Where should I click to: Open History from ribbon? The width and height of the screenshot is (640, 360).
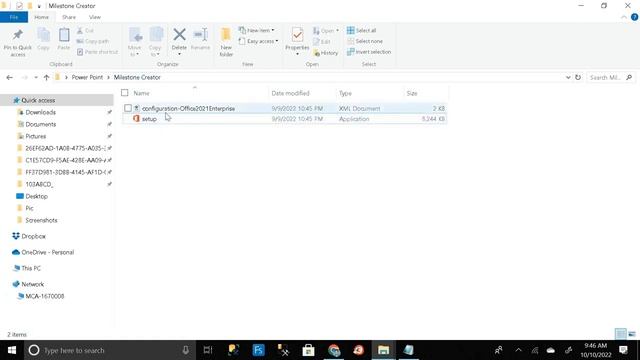tap(326, 53)
